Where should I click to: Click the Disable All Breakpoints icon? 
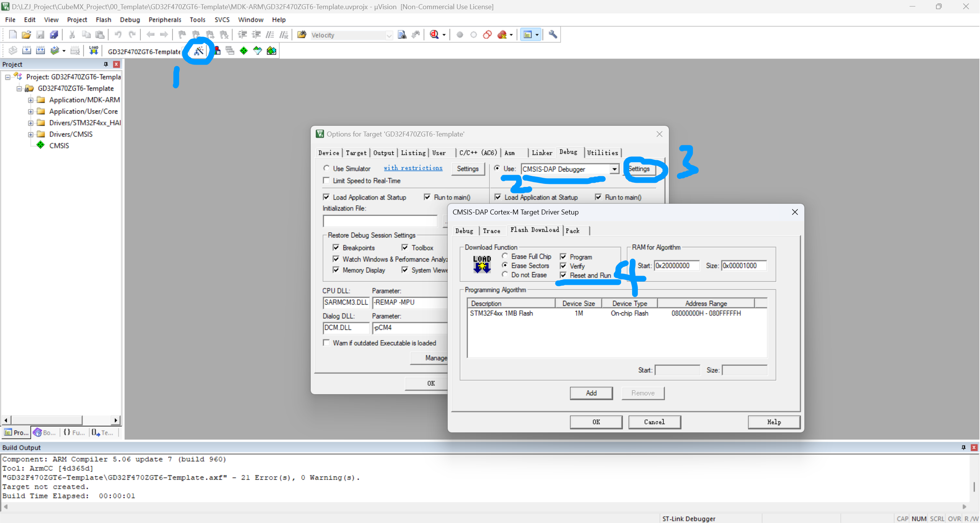[x=487, y=35]
